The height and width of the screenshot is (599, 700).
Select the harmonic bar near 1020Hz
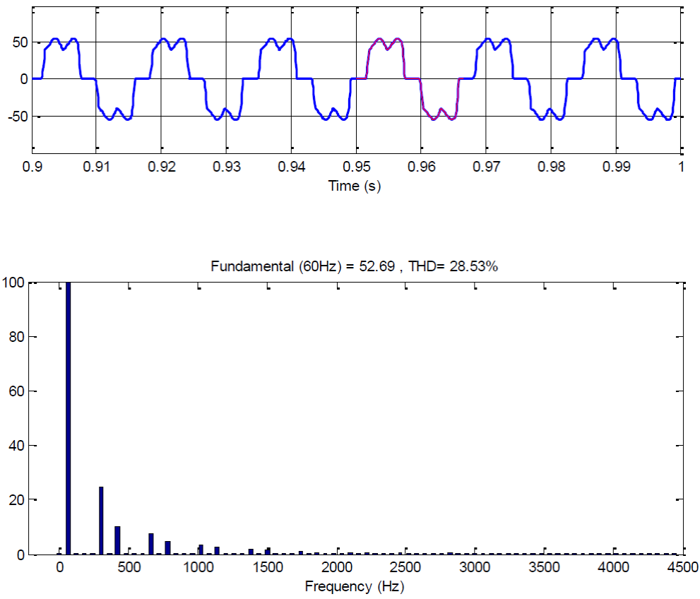(202, 550)
